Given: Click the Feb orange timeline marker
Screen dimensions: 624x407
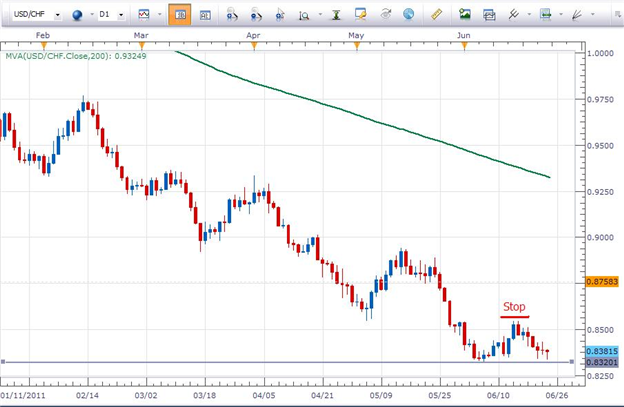Looking at the screenshot, I should point(44,46).
